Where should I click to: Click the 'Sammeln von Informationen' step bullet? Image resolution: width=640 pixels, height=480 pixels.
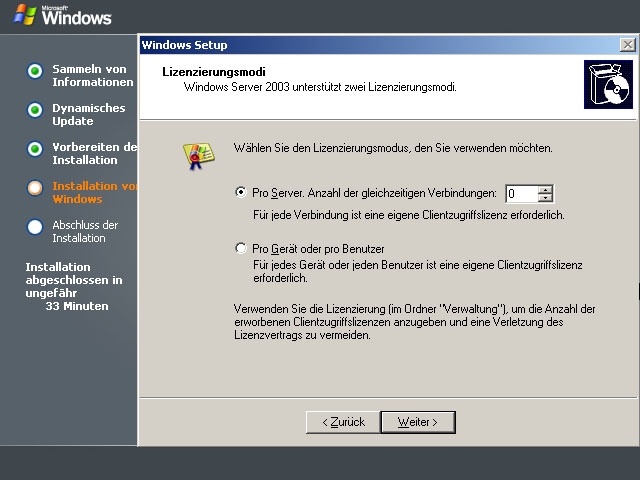[x=35, y=71]
